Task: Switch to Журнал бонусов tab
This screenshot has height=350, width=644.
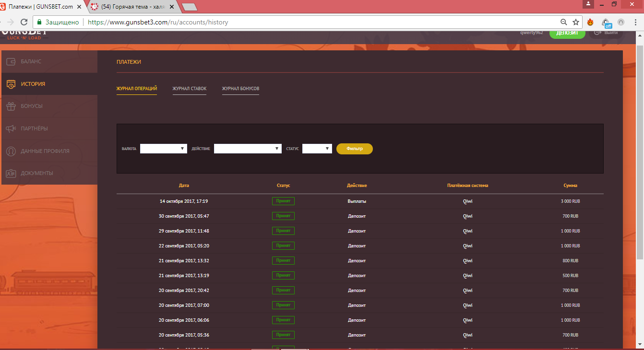Action: coord(240,89)
